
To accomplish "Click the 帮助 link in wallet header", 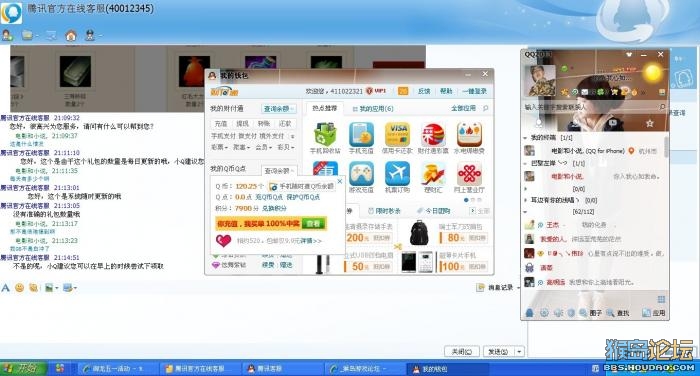I will (x=446, y=91).
